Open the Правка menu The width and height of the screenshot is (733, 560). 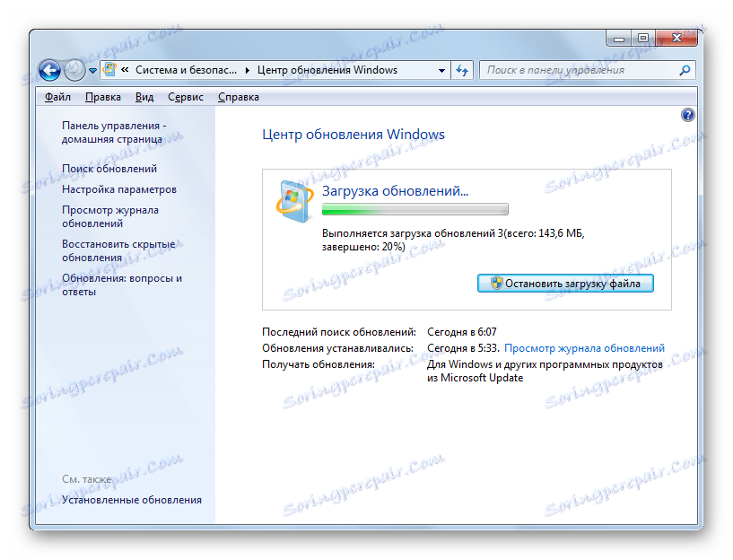click(103, 97)
